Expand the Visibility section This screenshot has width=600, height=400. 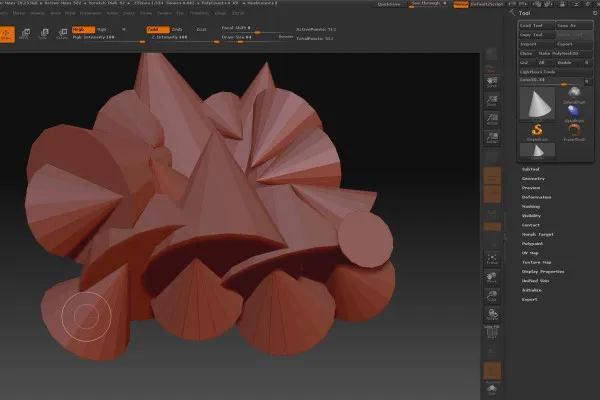click(532, 216)
